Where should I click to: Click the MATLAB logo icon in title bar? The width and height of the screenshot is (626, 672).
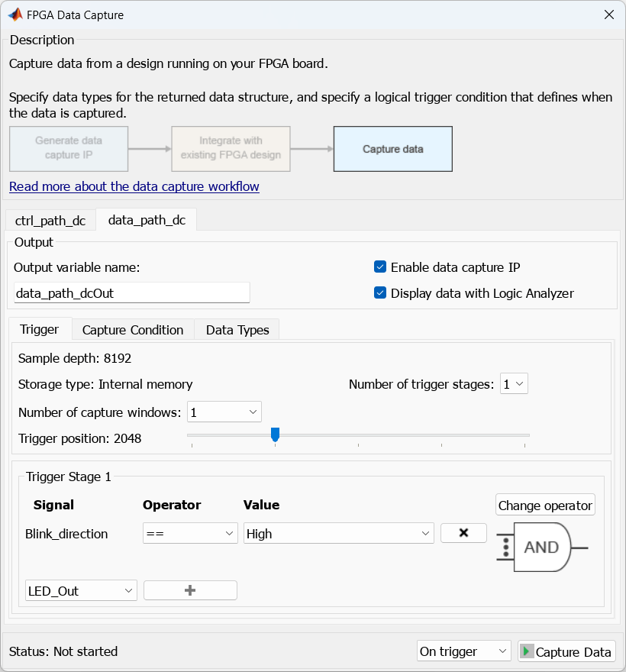coord(15,15)
